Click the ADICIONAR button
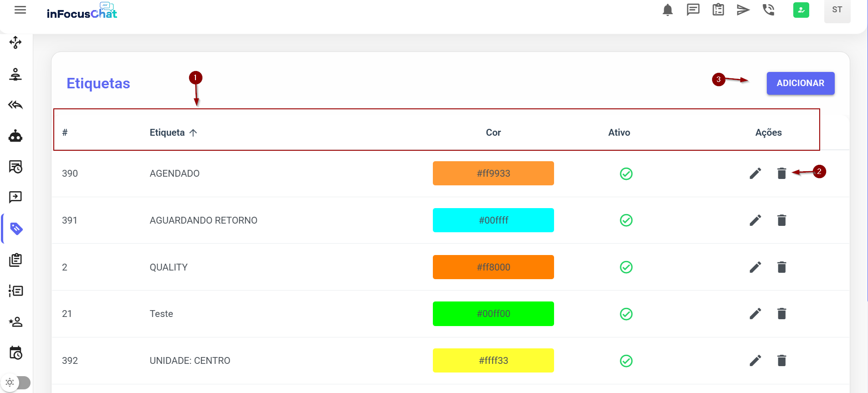Screen dimensions: 868x393 click(800, 83)
